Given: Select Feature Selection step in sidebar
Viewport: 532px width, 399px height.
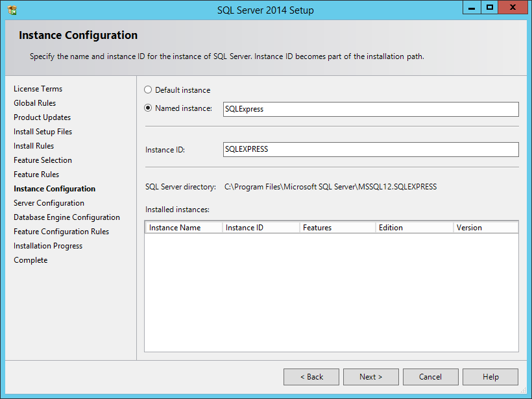Looking at the screenshot, I should (43, 160).
